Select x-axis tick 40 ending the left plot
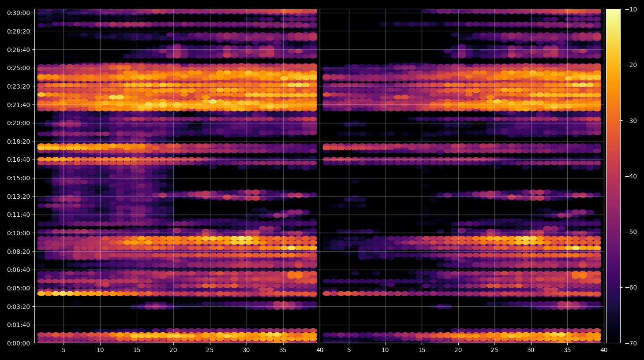 pos(319,350)
